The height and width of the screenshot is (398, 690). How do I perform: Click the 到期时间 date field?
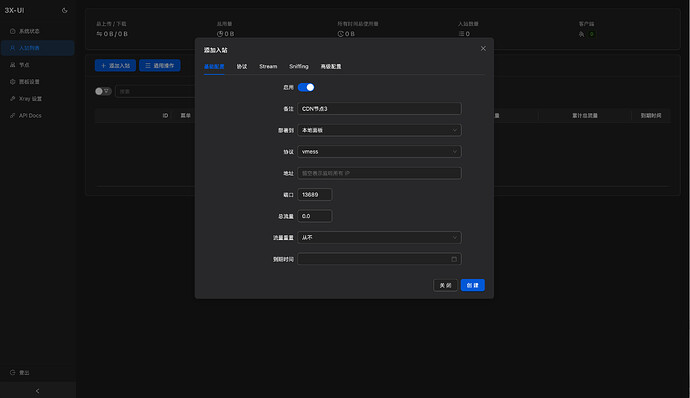[379, 259]
